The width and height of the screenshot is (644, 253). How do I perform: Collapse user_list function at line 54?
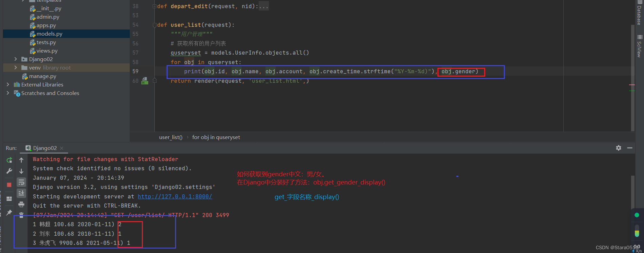tap(154, 25)
